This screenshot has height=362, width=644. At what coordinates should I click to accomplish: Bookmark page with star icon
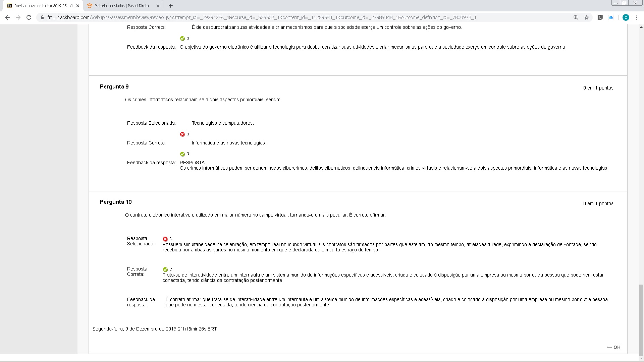click(587, 17)
